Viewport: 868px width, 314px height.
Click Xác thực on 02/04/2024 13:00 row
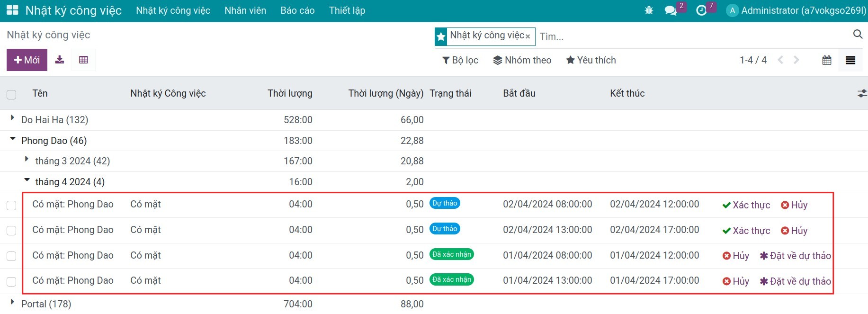click(746, 231)
